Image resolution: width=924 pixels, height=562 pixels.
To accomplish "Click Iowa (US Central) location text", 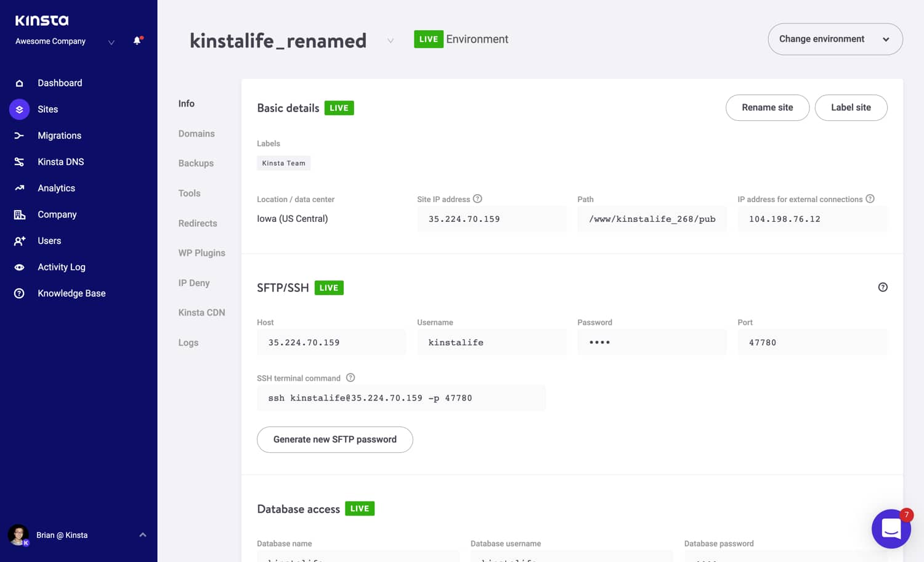I will pos(293,219).
